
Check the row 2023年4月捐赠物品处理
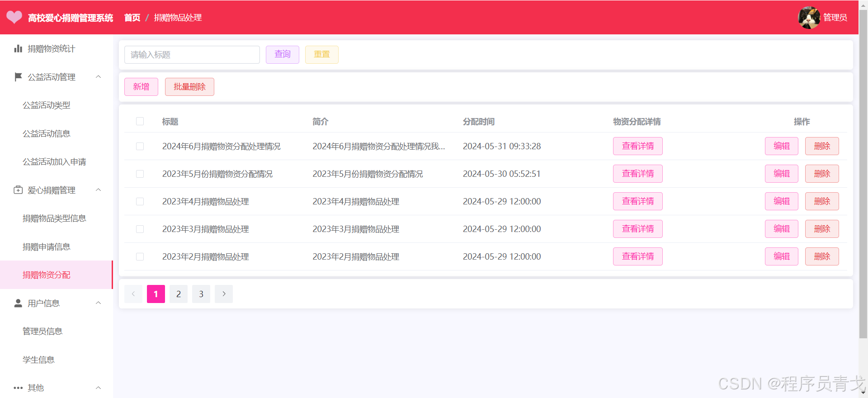pos(140,201)
